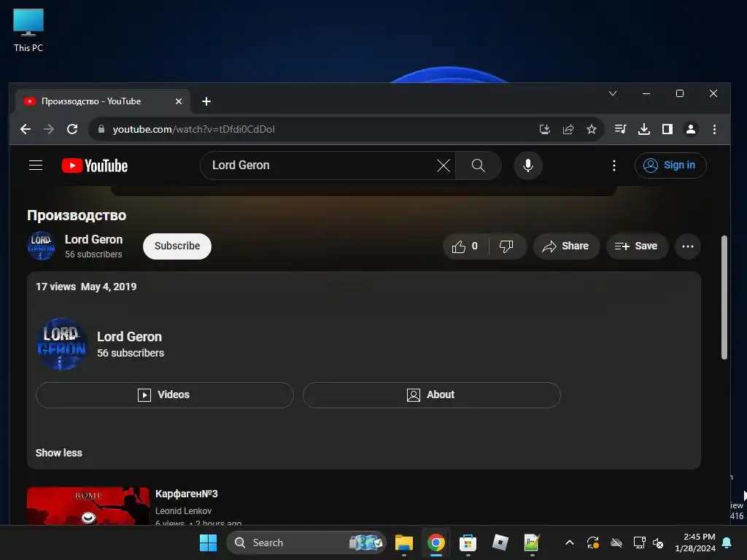
Task: Expand the tab search chevron
Action: [613, 93]
